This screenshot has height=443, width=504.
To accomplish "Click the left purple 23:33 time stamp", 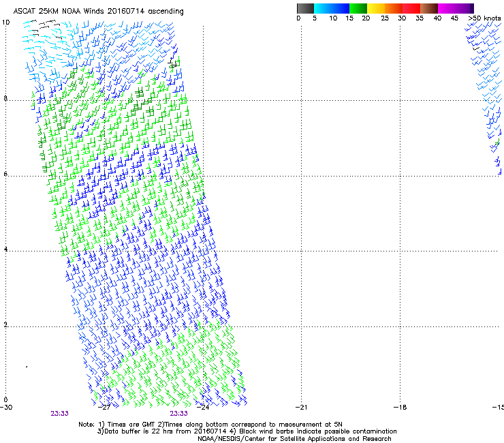I will tap(59, 414).
